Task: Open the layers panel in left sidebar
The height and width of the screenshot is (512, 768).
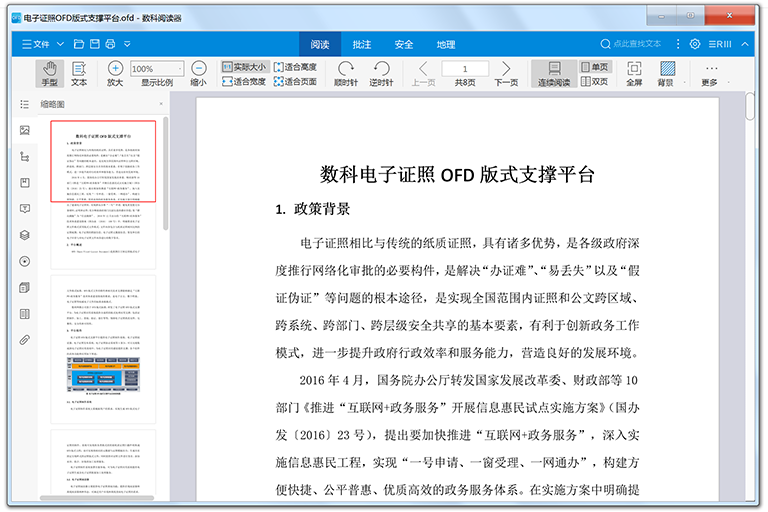Action: (x=25, y=235)
